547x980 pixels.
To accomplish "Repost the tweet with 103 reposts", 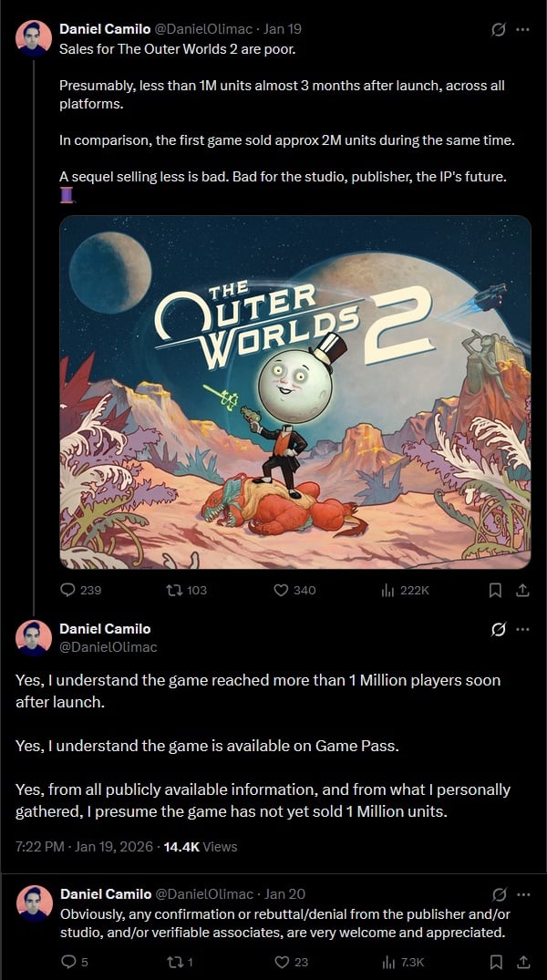I will pyautogui.click(x=186, y=590).
